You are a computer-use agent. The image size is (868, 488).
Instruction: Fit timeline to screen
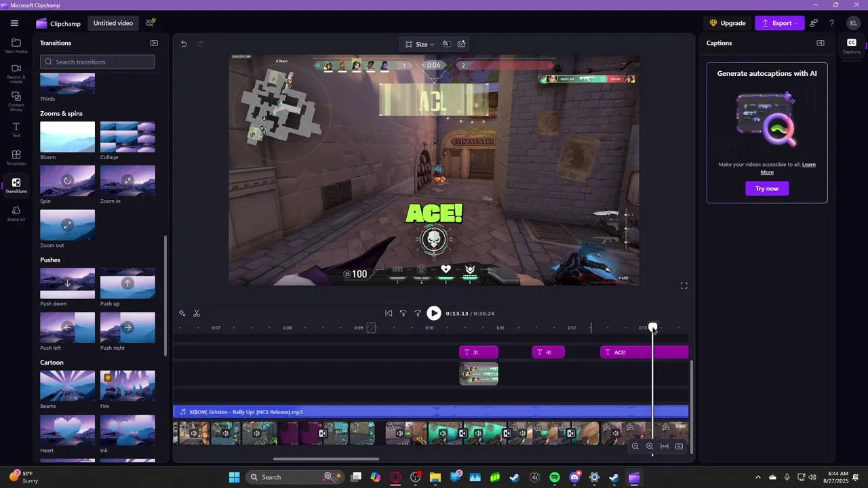(x=665, y=446)
